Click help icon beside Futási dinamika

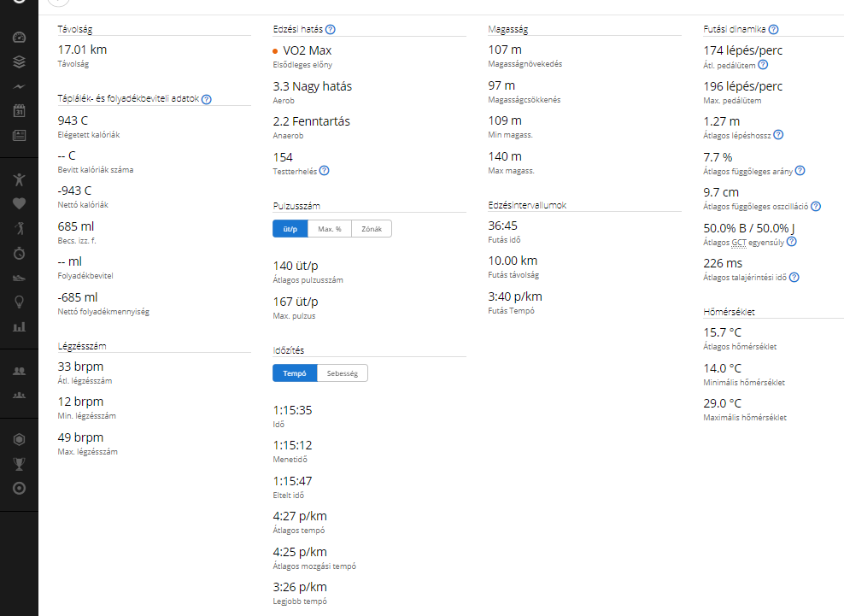point(773,30)
